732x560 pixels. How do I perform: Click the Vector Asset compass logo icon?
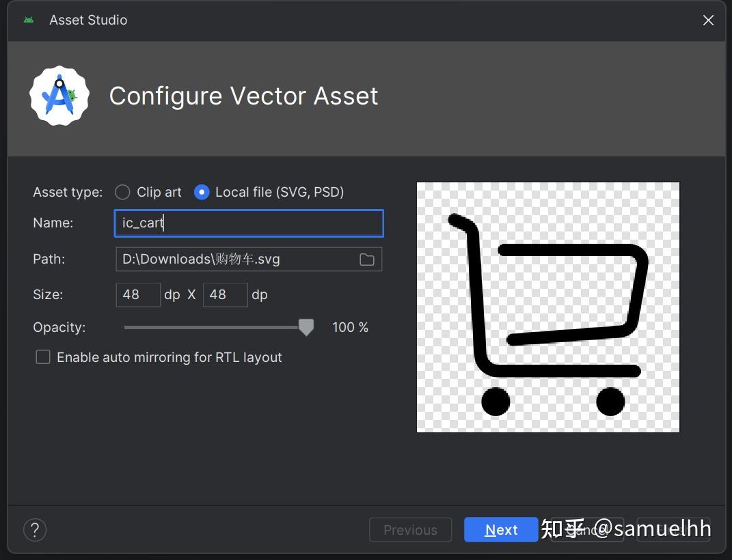coord(59,95)
